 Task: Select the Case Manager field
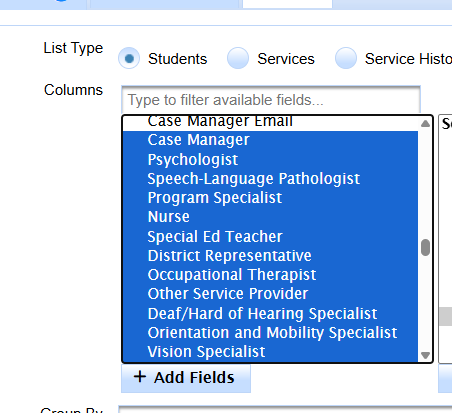click(x=270, y=140)
